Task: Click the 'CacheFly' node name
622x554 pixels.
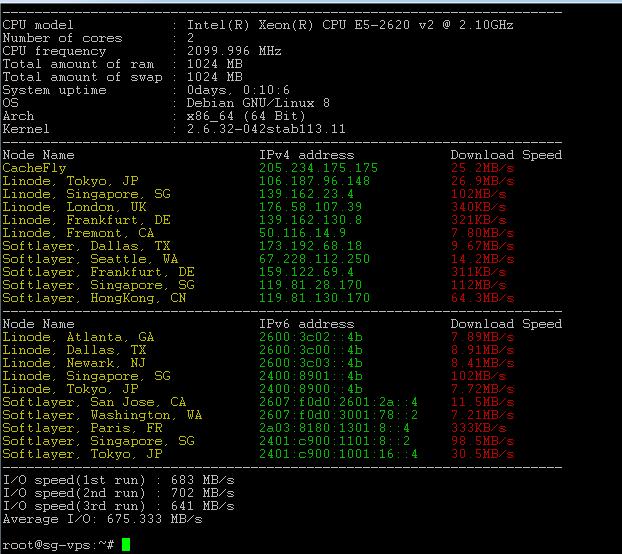Action: pos(35,168)
